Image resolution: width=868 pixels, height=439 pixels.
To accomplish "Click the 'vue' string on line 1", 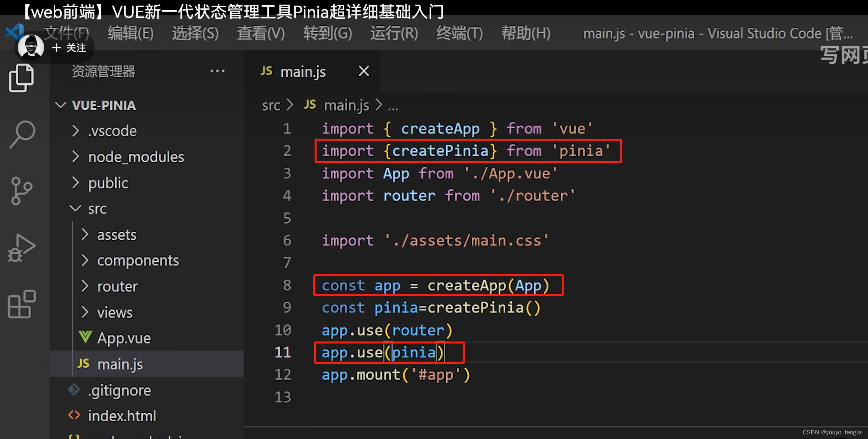I will (x=572, y=129).
